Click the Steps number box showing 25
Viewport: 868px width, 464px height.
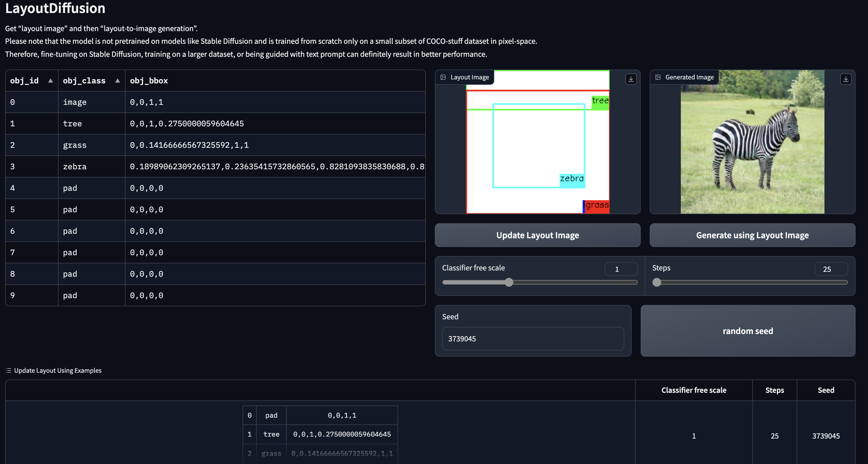[831, 269]
